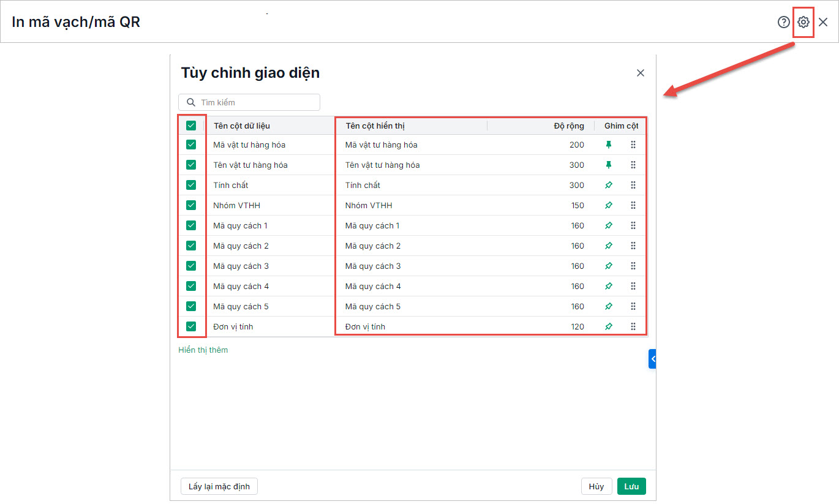Image resolution: width=839 pixels, height=504 pixels.
Task: Edit width value 120 for Đơn vị tính
Action: [x=578, y=327]
